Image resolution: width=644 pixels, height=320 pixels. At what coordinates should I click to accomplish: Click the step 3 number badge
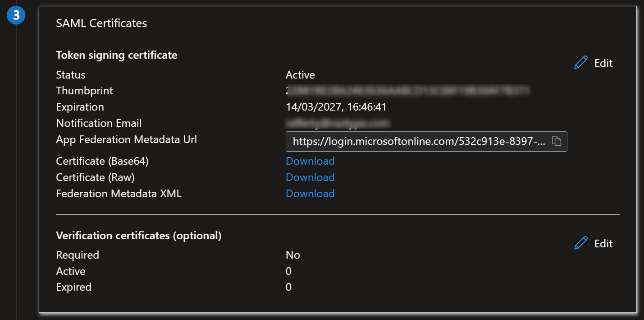click(x=16, y=15)
